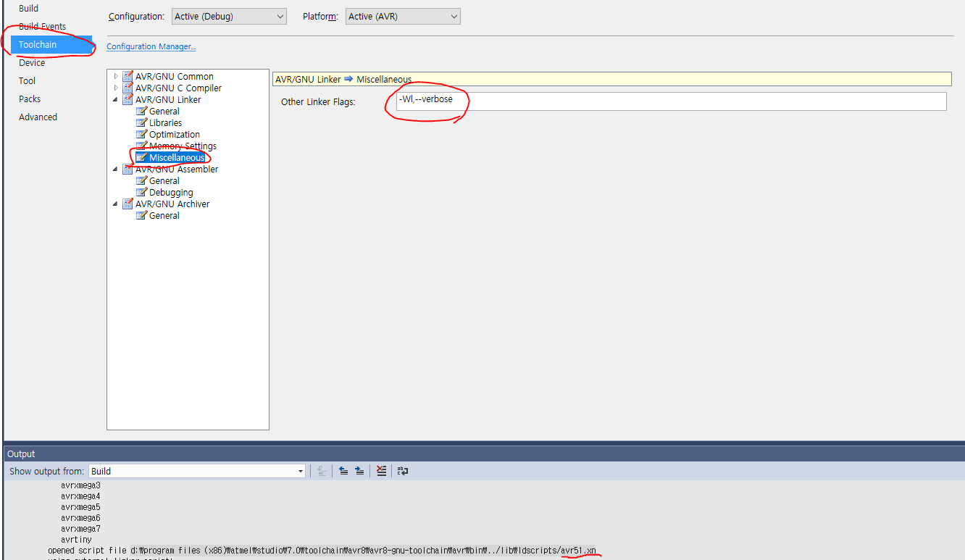
Task: Select the Toolchain tab
Action: pos(51,44)
